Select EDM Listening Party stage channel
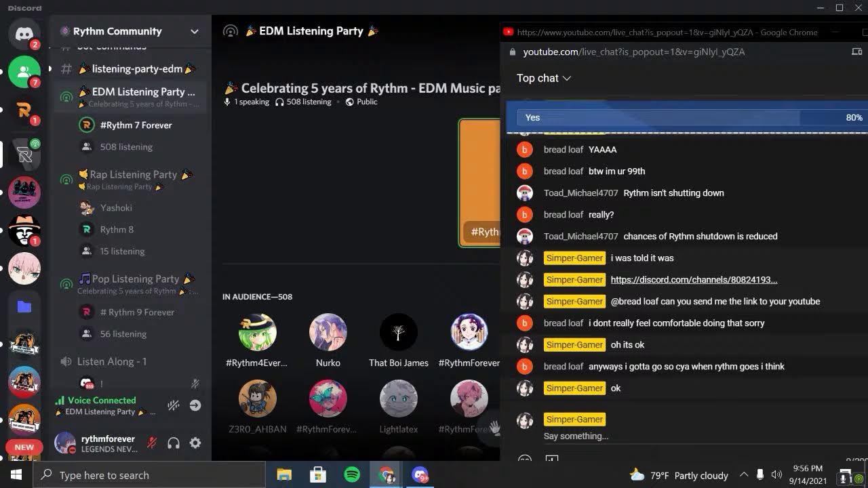 [129, 97]
